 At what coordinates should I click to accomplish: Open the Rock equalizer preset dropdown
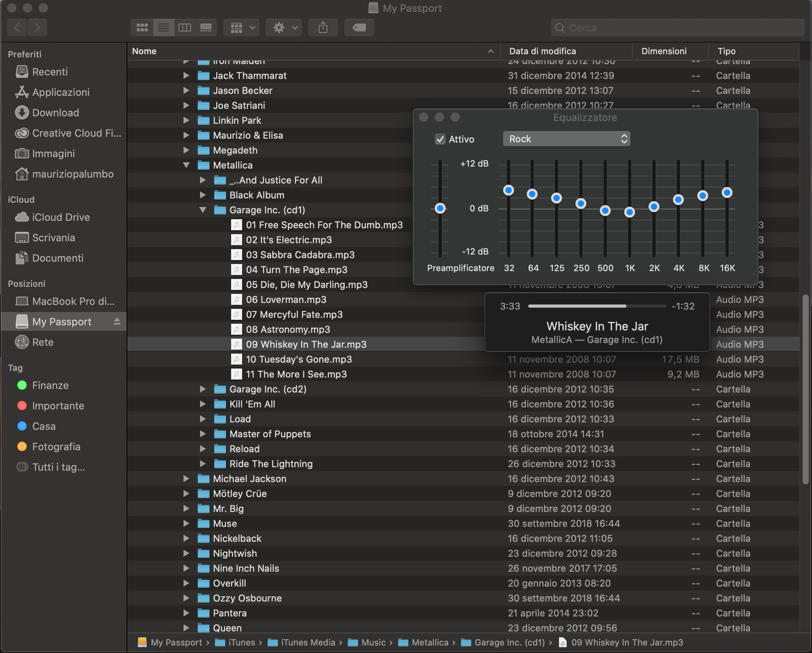coord(566,139)
